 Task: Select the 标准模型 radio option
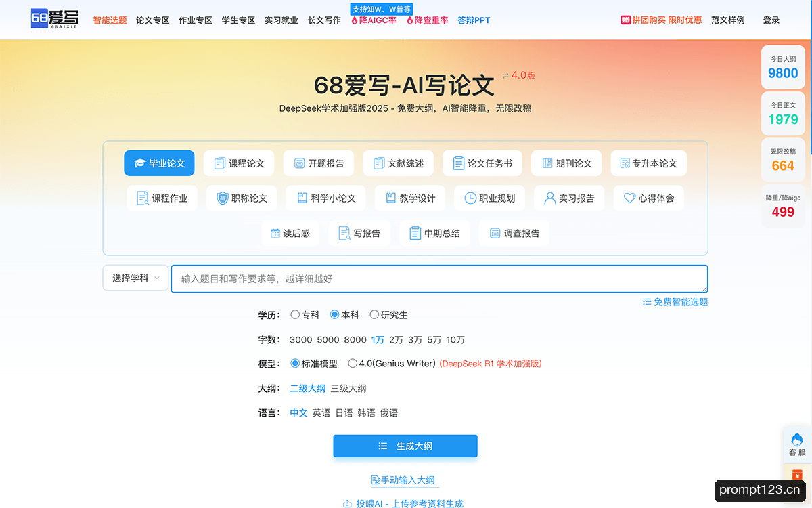[295, 364]
